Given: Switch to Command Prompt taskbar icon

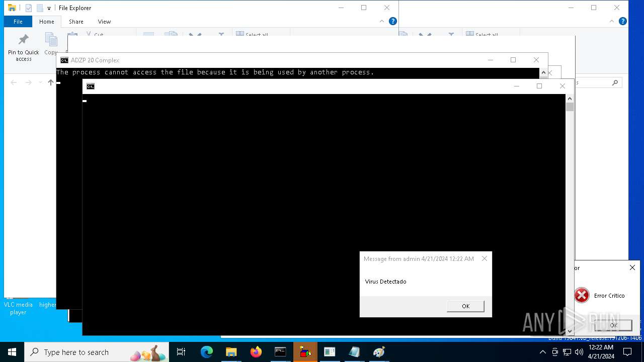Looking at the screenshot, I should [280, 352].
